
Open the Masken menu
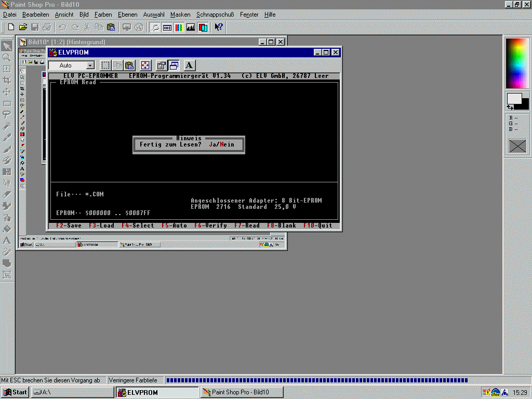coord(180,15)
